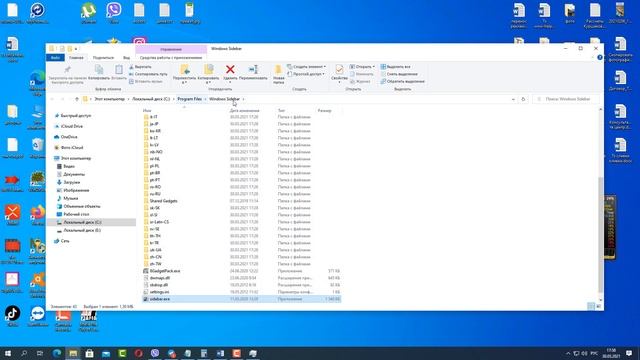Select Local Disk (E:) in navigation pane
This screenshot has height=360, width=640.
(x=82, y=231)
